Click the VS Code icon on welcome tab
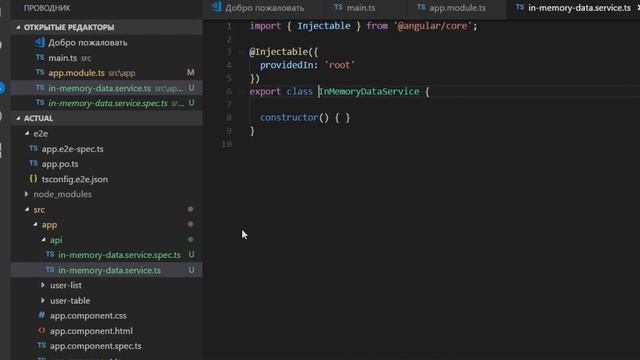Image resolution: width=640 pixels, height=360 pixels. (x=217, y=7)
